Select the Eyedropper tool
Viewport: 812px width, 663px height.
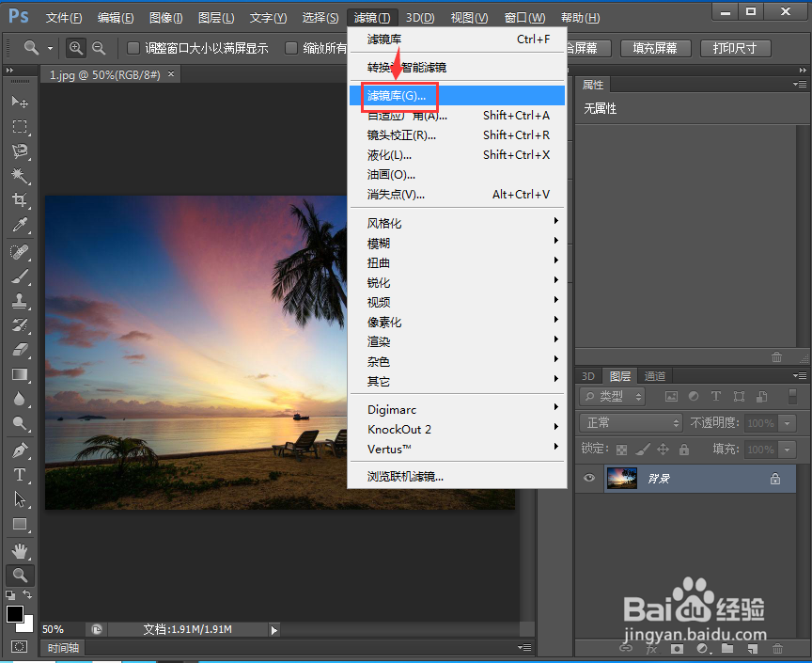point(20,225)
